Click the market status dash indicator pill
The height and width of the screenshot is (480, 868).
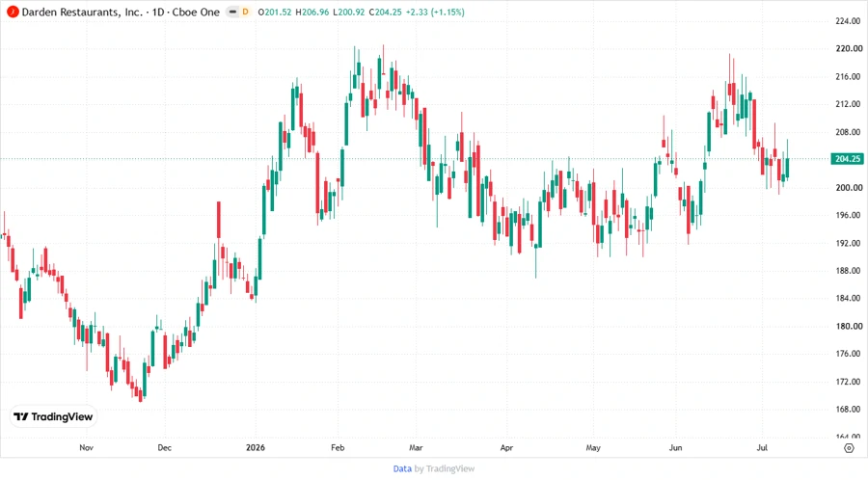tap(232, 12)
